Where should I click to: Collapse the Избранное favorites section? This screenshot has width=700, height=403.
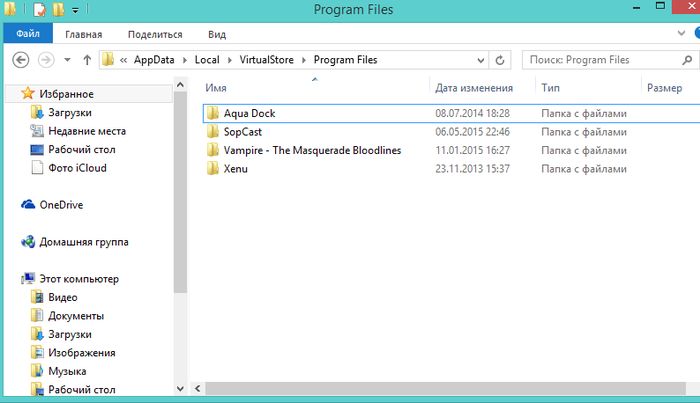pos(10,94)
